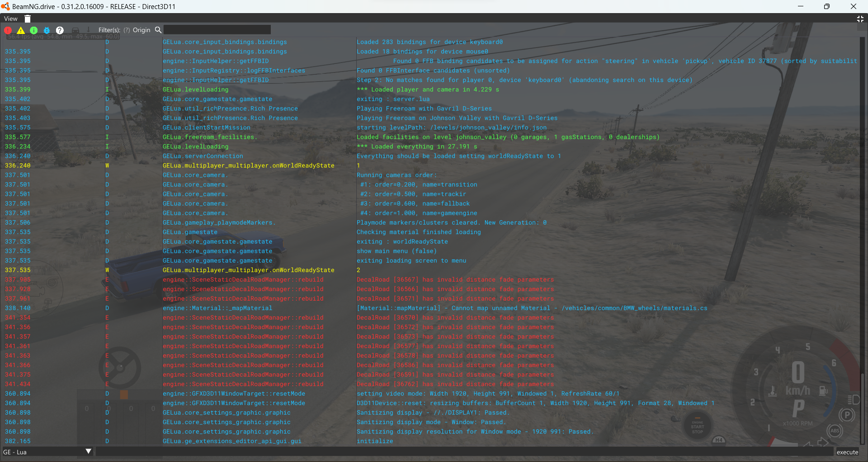Select error 'DecalRoad [36571]' message line
Viewport: 868px width, 462px height.
pyautogui.click(x=455, y=298)
